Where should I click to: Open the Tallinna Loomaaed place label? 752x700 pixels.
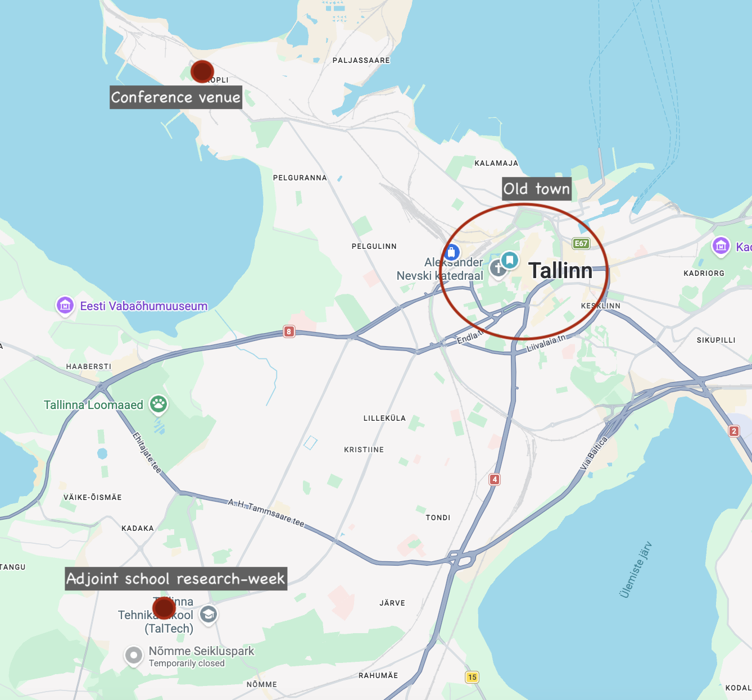tap(93, 405)
